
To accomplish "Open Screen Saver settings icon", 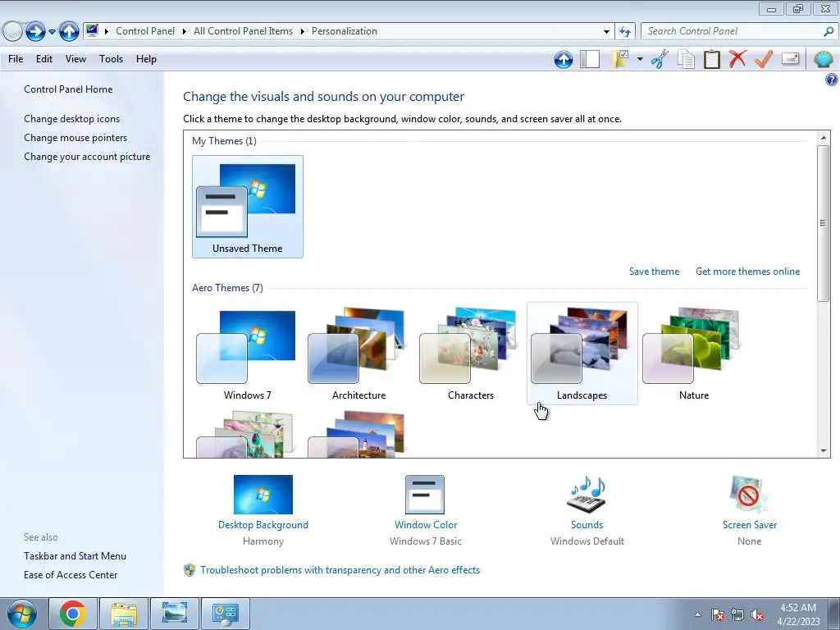I will pyautogui.click(x=749, y=495).
